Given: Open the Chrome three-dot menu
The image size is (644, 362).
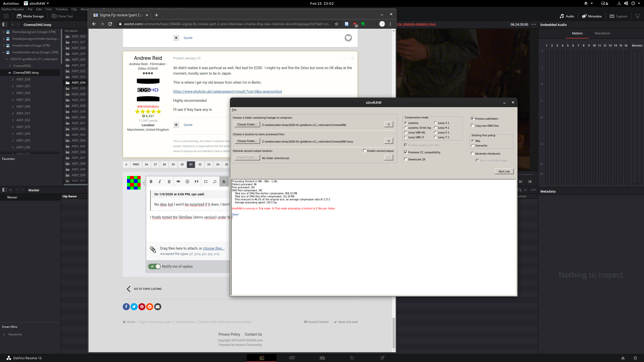Looking at the screenshot, I should click(x=390, y=24).
